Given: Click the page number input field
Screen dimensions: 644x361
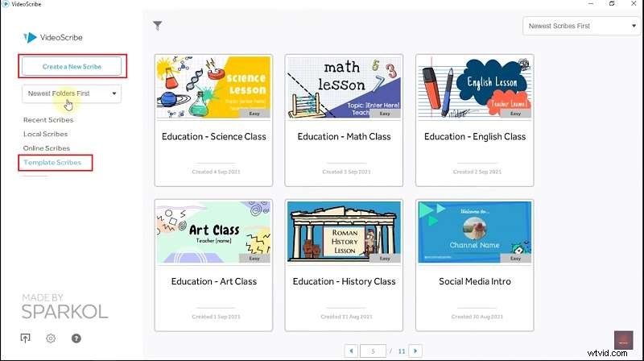Looking at the screenshot, I should click(x=373, y=351).
